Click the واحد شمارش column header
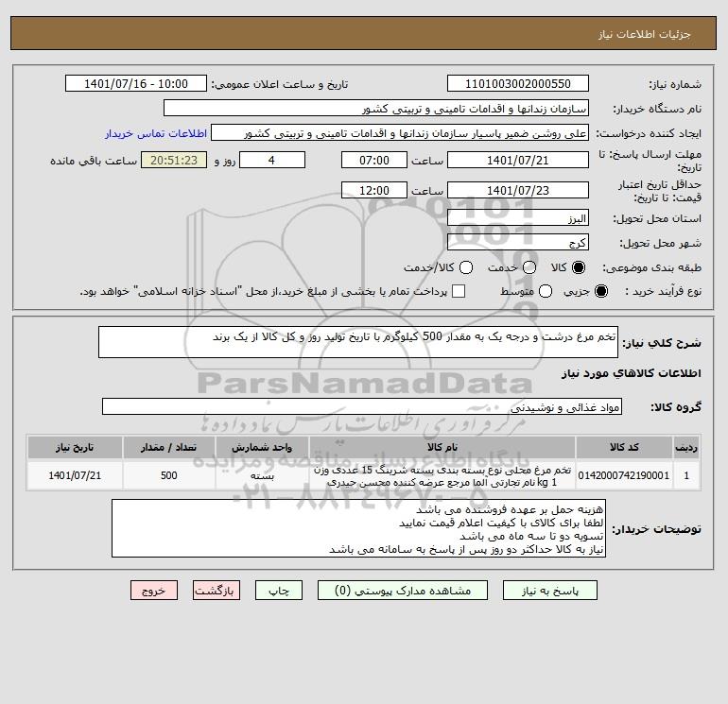The width and height of the screenshot is (728, 704). (x=262, y=447)
